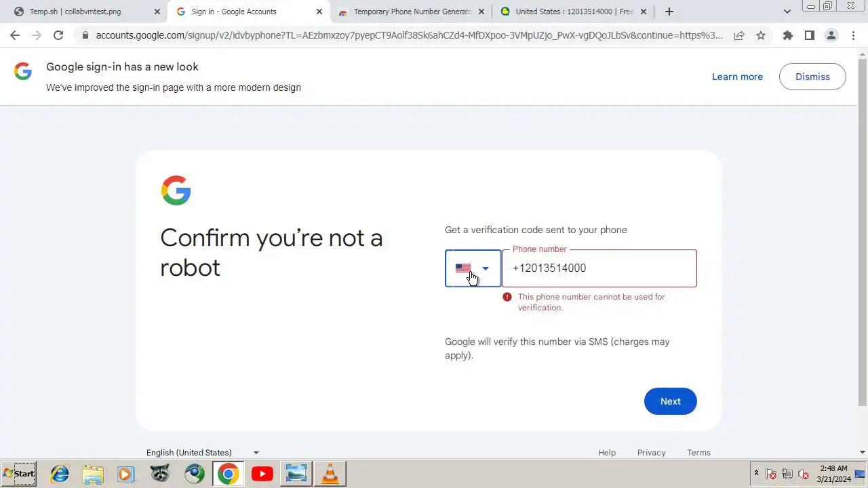Viewport: 868px width, 488px height.
Task: Open Windows Media Player in taskbar
Action: pos(126,474)
